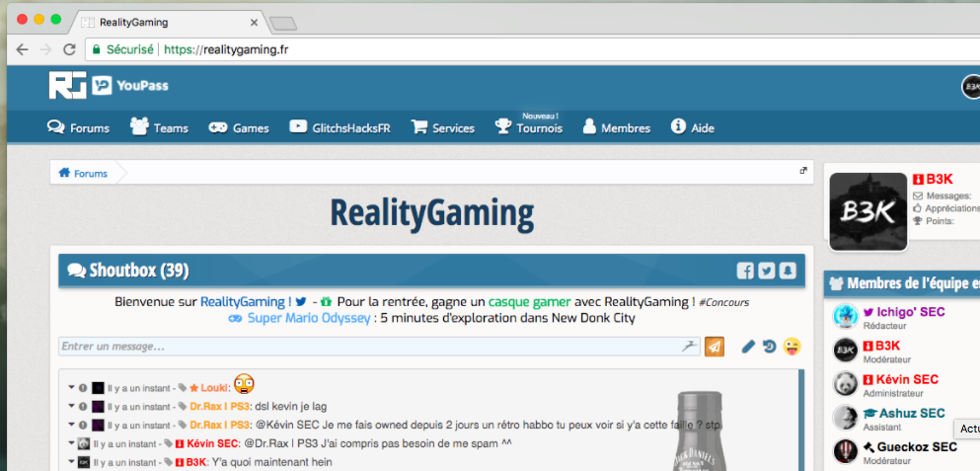Click Kévin SEC's panda avatar in team list
This screenshot has height=471, width=980.
pos(846,383)
